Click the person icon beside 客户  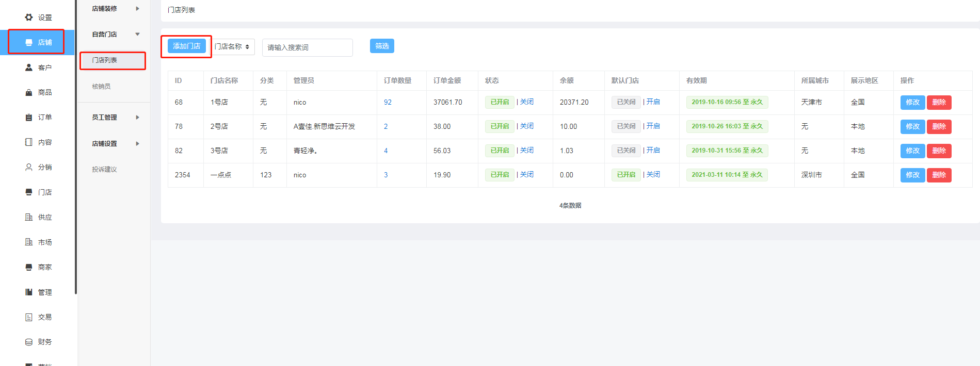pyautogui.click(x=29, y=67)
